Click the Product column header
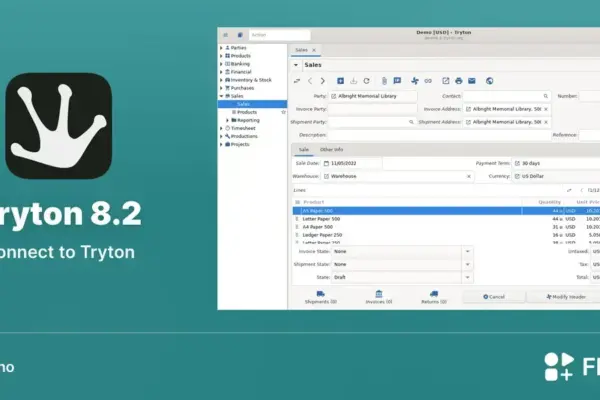The width and height of the screenshot is (600, 400). point(314,202)
